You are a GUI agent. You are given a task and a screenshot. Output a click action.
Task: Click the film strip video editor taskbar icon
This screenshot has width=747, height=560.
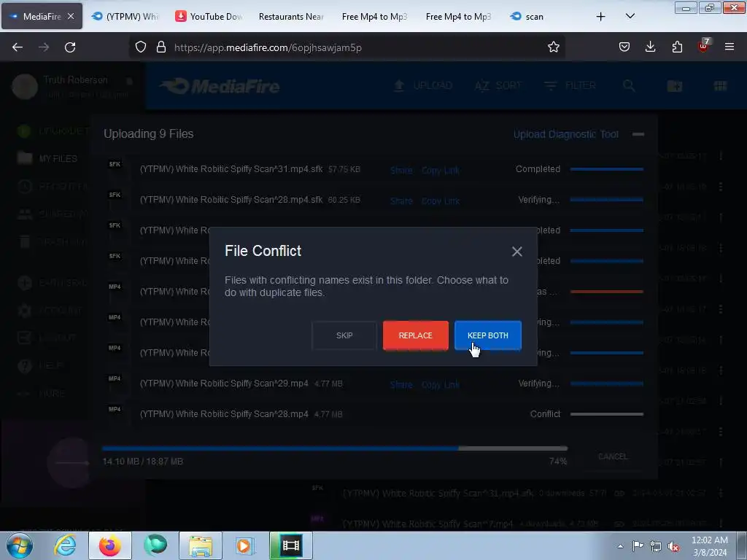[x=290, y=545]
